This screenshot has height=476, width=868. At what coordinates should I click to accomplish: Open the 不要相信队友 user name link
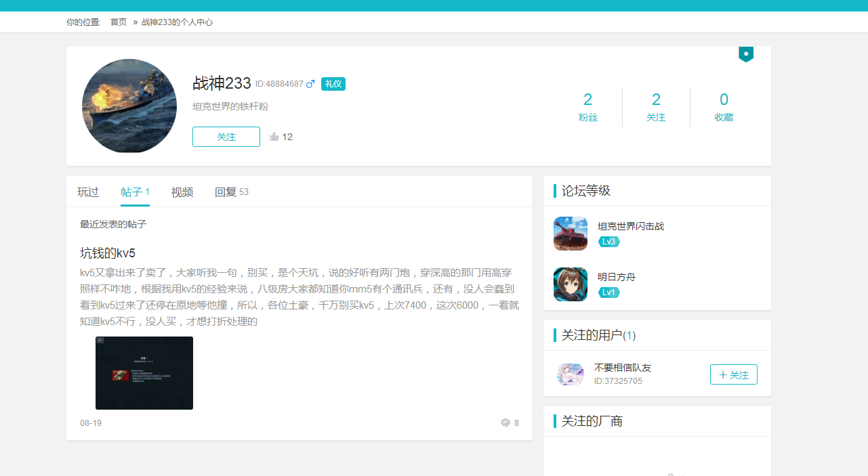623,368
